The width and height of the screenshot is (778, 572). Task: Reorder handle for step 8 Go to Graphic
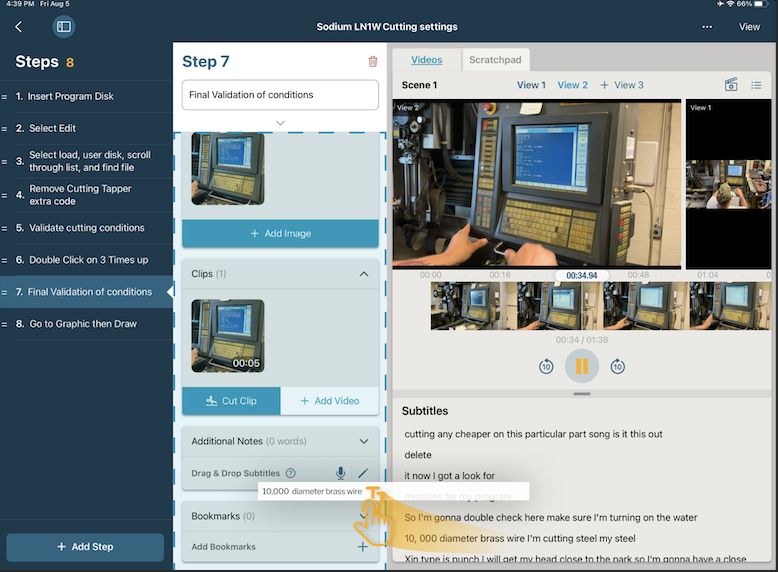pos(4,324)
